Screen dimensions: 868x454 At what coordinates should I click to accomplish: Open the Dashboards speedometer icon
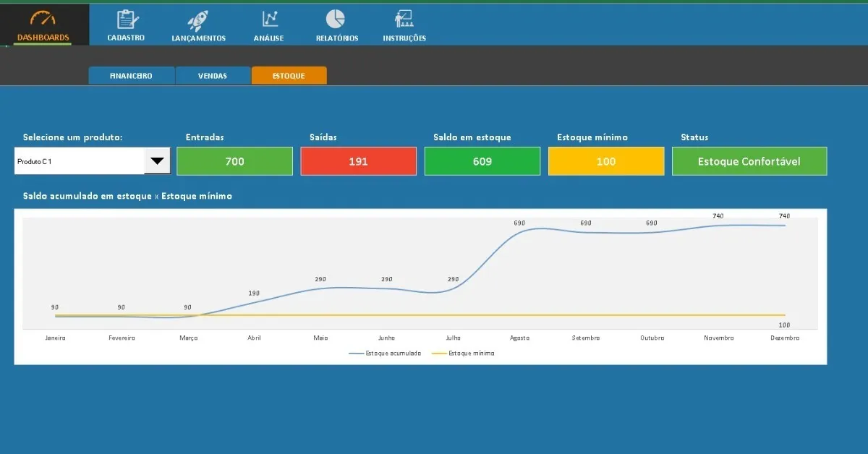[43, 19]
